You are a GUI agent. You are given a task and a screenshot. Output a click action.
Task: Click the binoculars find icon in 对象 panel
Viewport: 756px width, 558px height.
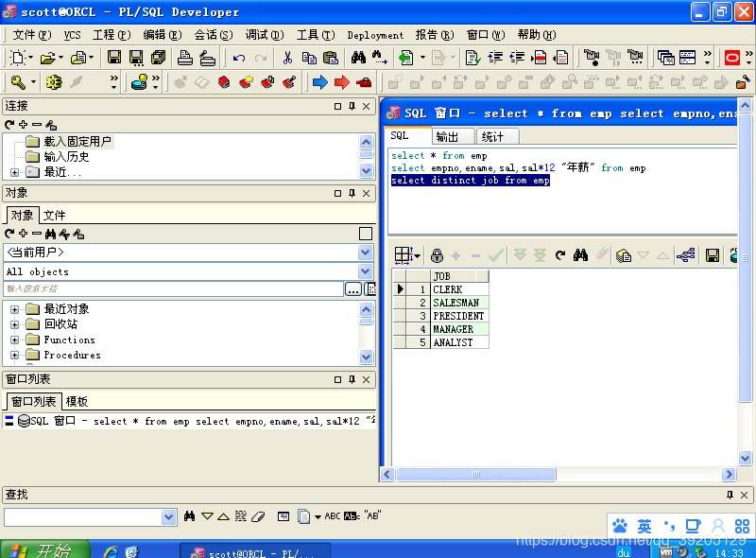click(50, 235)
